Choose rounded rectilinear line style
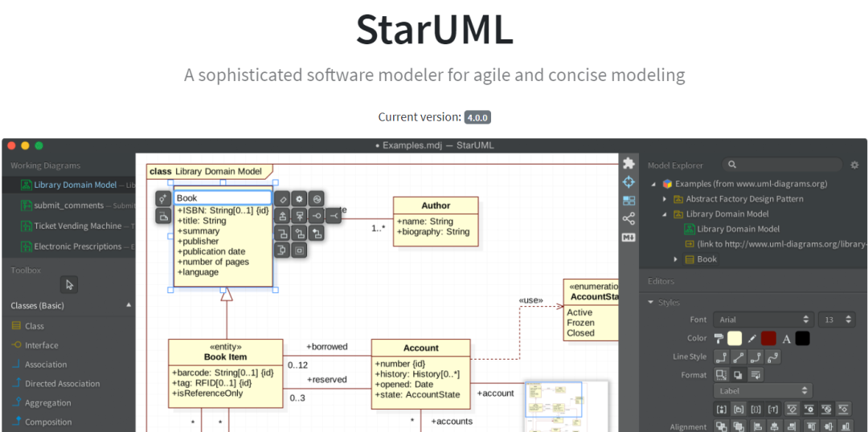 755,357
